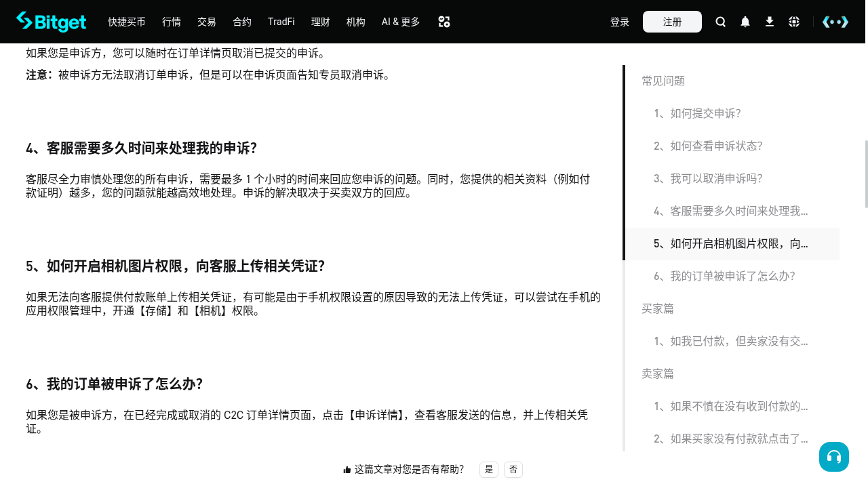The height and width of the screenshot is (488, 868).
Task: Mark the article unhelpful with 否
Action: coord(513,469)
